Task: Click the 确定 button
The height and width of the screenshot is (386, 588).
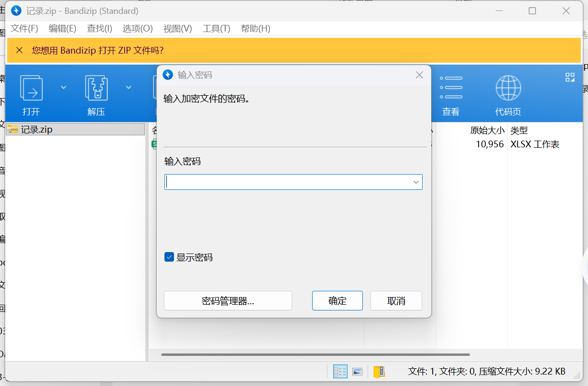Action: click(338, 301)
